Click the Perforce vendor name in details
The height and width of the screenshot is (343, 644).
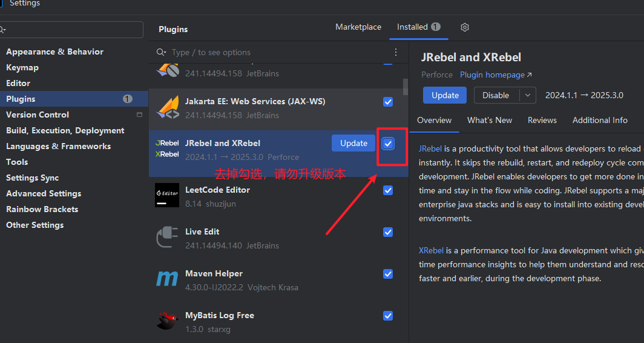point(436,75)
